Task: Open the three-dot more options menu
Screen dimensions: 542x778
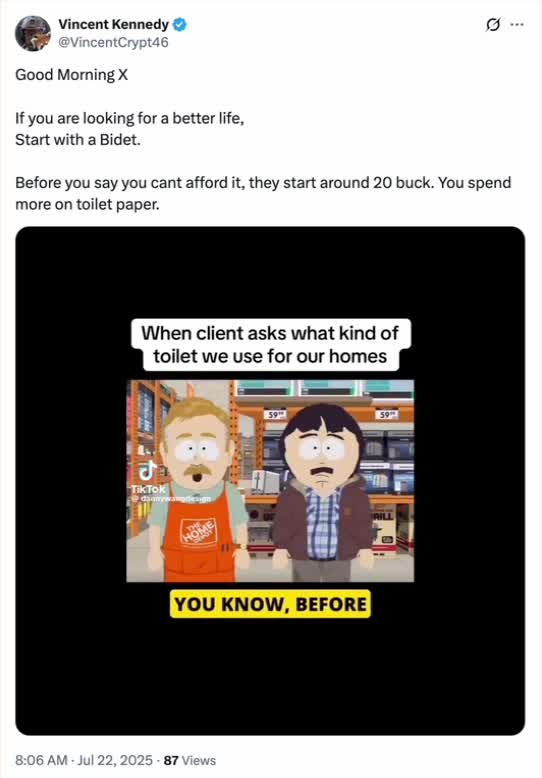Action: tap(517, 24)
